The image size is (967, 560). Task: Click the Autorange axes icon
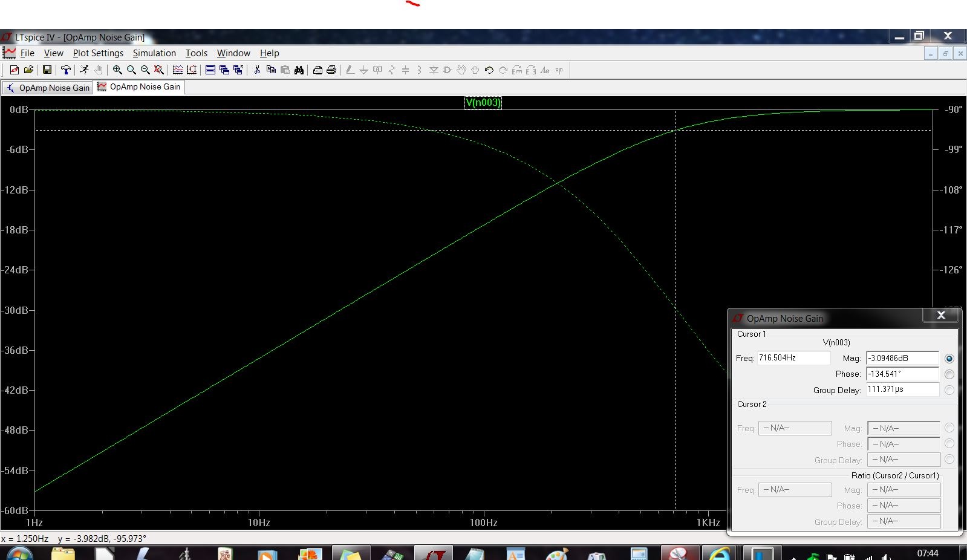point(192,70)
